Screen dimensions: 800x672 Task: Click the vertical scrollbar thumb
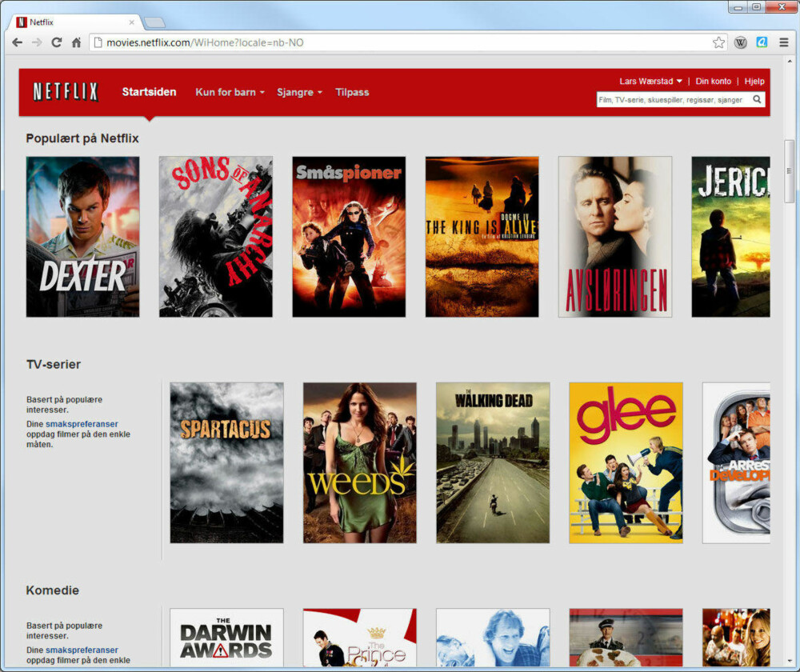790,171
